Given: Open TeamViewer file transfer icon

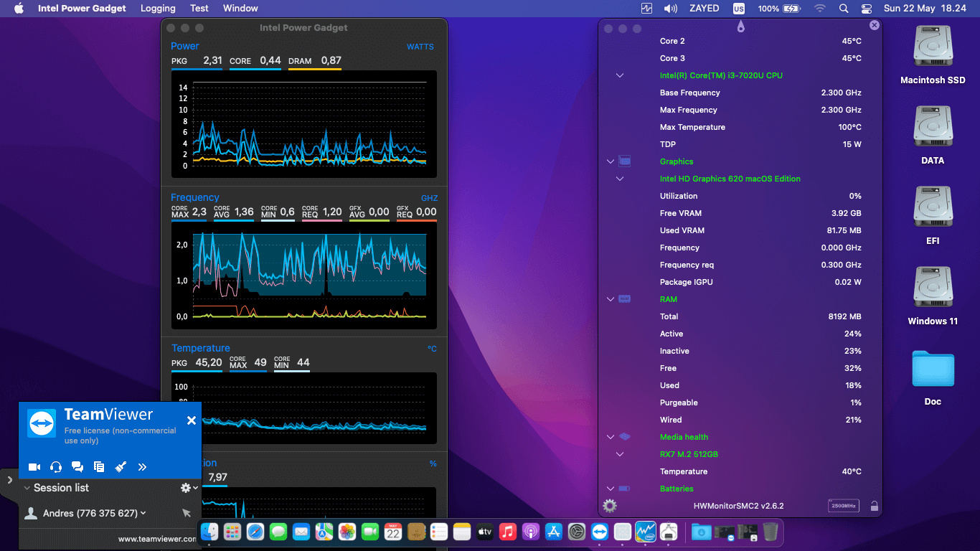Looking at the screenshot, I should point(98,466).
